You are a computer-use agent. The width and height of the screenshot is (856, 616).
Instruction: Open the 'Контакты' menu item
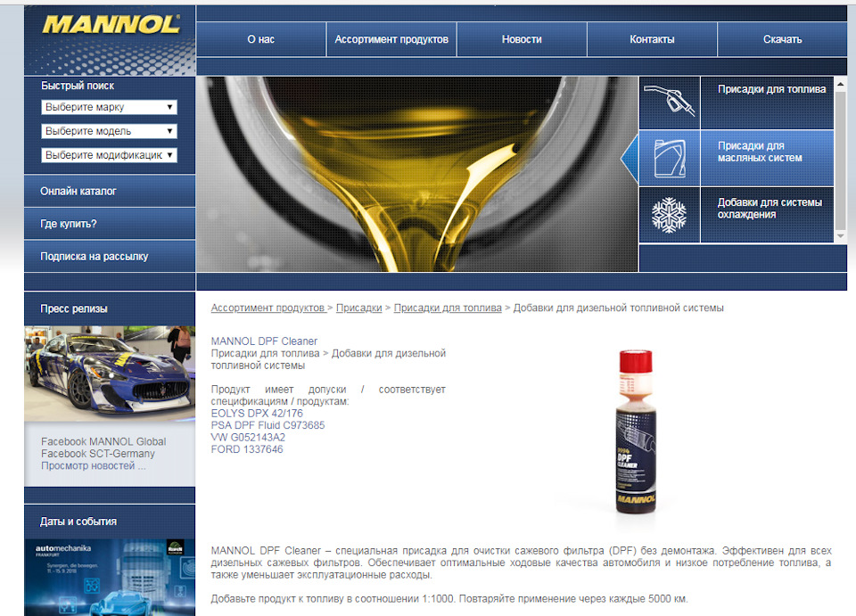652,39
